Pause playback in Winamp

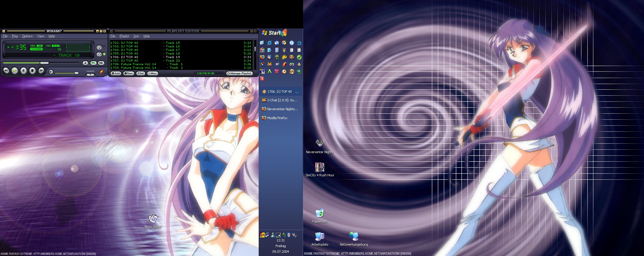[23, 71]
